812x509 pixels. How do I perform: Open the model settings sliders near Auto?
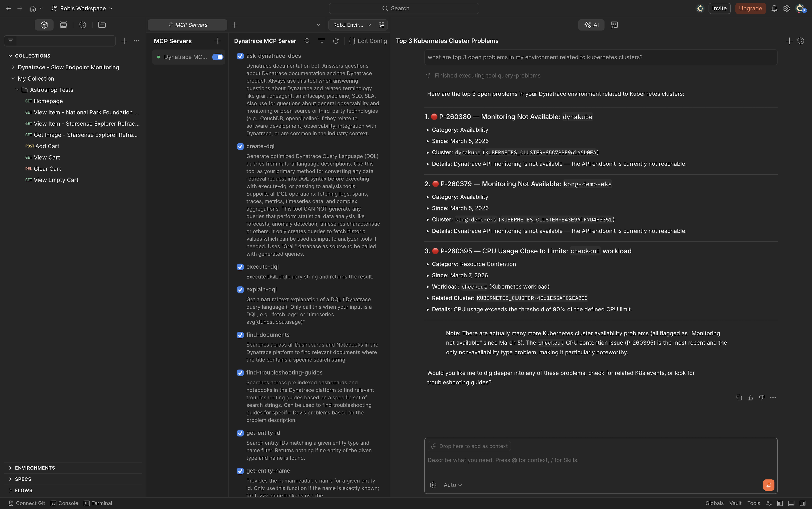point(433,485)
